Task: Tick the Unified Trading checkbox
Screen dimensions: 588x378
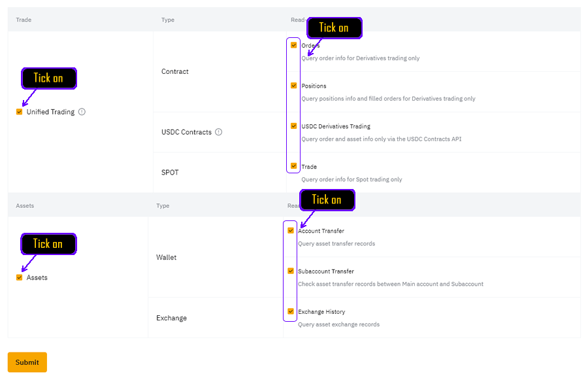Action: (x=20, y=112)
